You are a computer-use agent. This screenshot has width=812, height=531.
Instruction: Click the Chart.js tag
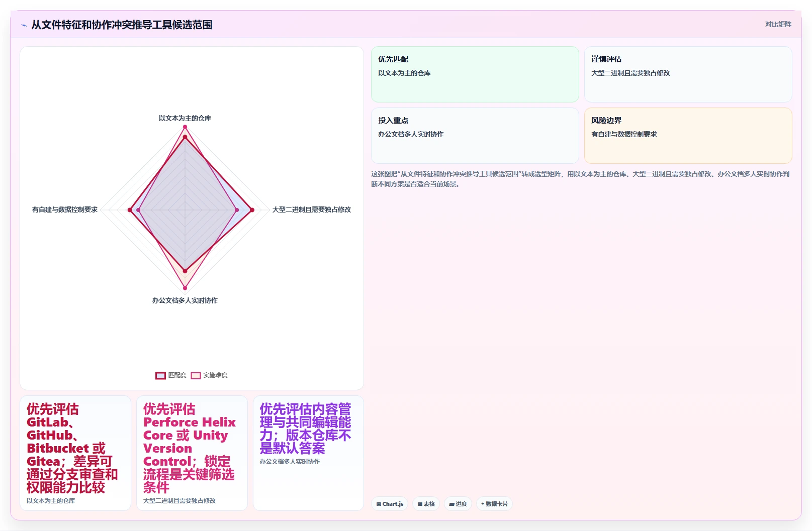click(x=390, y=504)
